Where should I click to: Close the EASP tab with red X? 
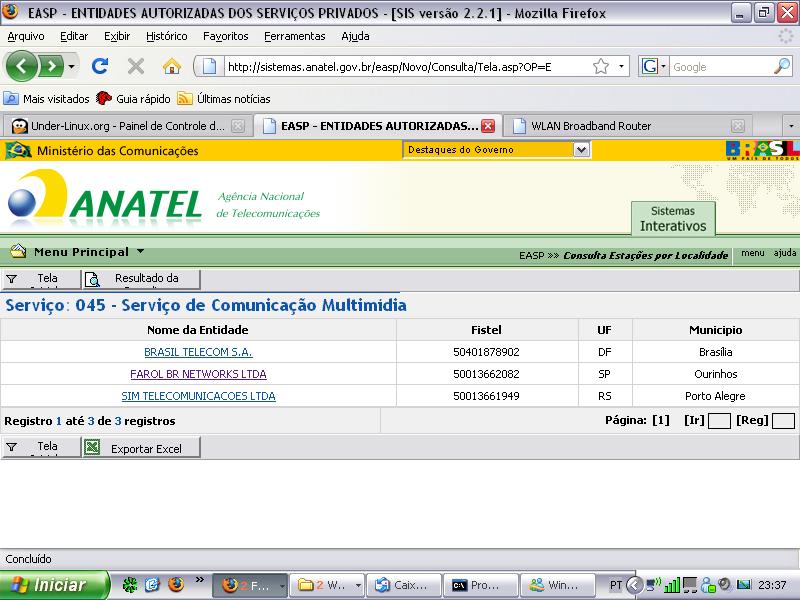click(x=488, y=126)
